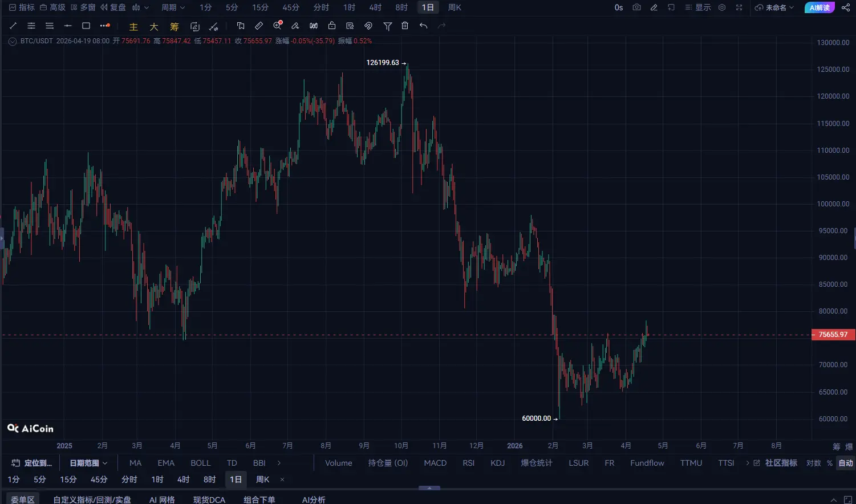Collapse the BTC/USDT info legend chevron
Screen dimensions: 856x504
[x=13, y=41]
